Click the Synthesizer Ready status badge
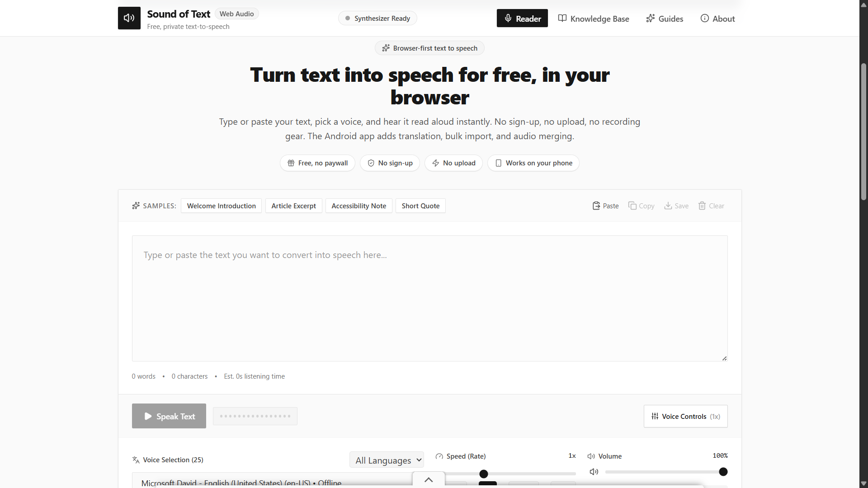 (x=377, y=18)
